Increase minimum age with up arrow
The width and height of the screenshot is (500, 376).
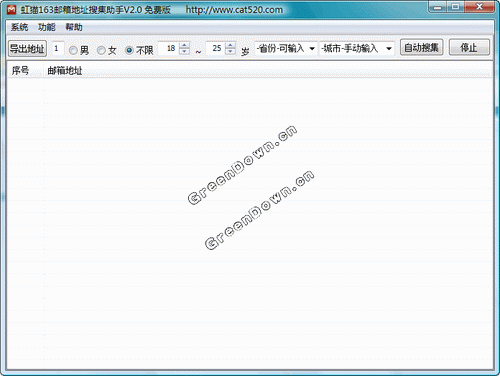click(x=184, y=45)
